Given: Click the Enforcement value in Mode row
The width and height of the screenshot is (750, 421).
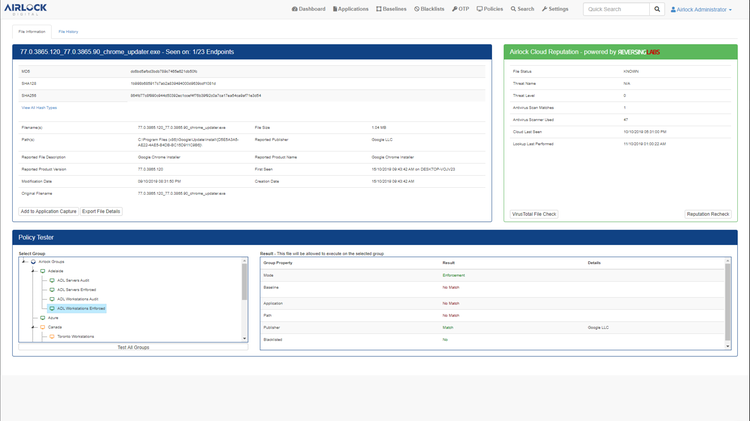Looking at the screenshot, I should pyautogui.click(x=453, y=276).
